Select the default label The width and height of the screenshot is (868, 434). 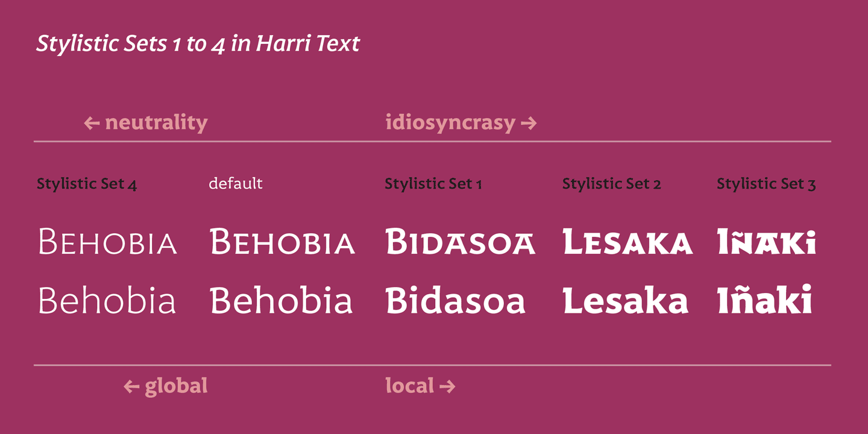click(236, 183)
